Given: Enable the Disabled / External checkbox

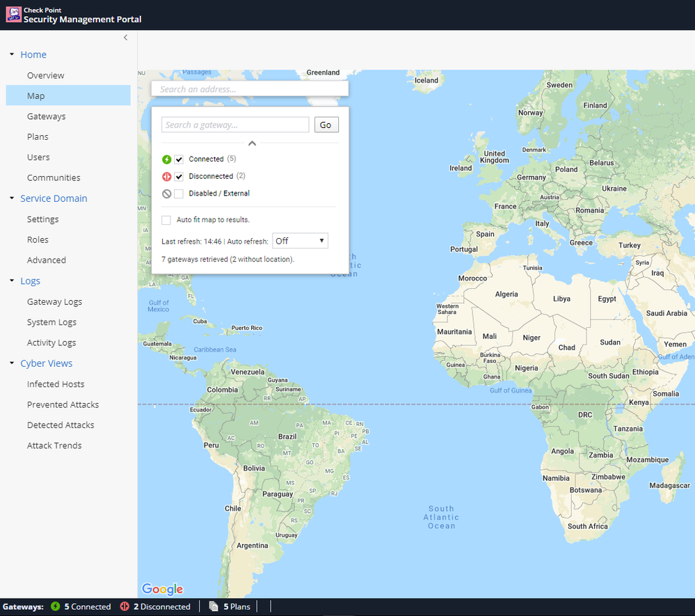Looking at the screenshot, I should coord(179,194).
